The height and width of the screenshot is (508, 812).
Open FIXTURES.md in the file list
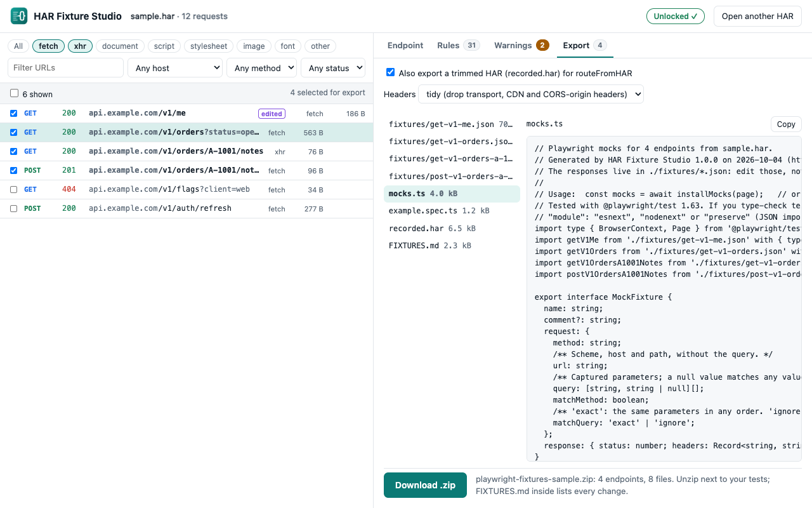tap(452, 246)
